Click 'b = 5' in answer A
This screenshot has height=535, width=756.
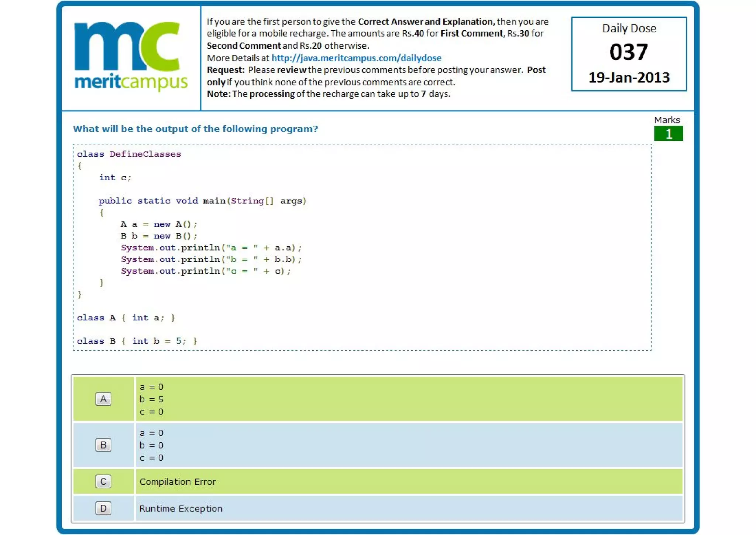coord(151,399)
